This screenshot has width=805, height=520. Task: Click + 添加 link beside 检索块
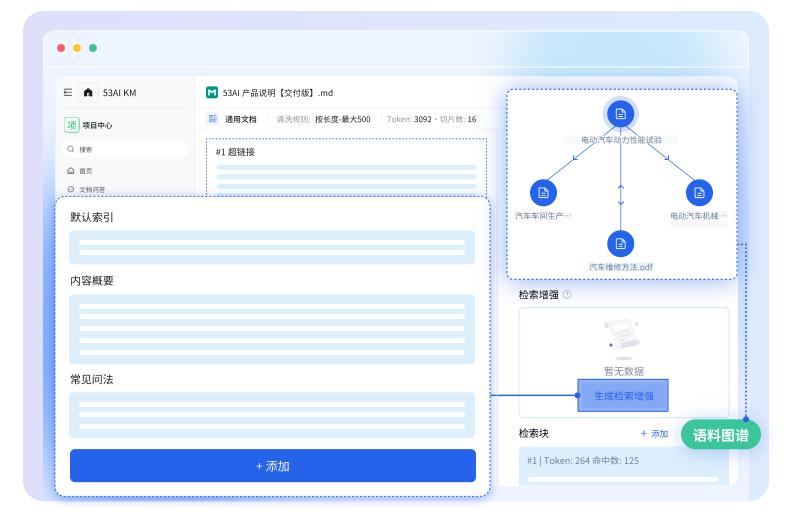[654, 434]
